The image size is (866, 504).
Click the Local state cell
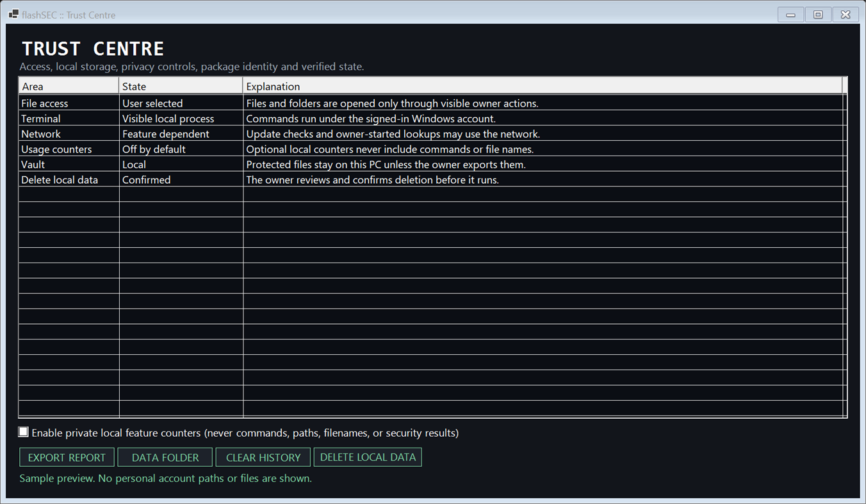(x=181, y=165)
